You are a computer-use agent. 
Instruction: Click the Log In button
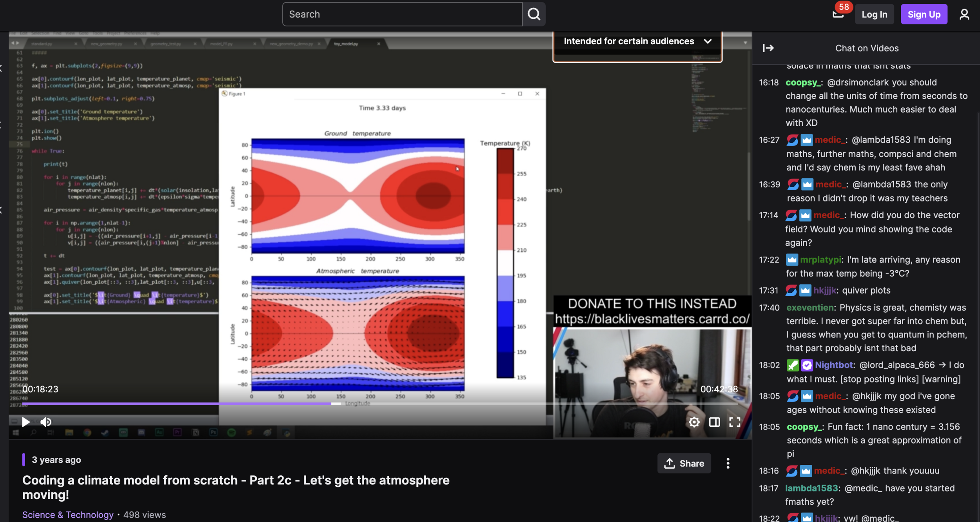[x=874, y=14]
